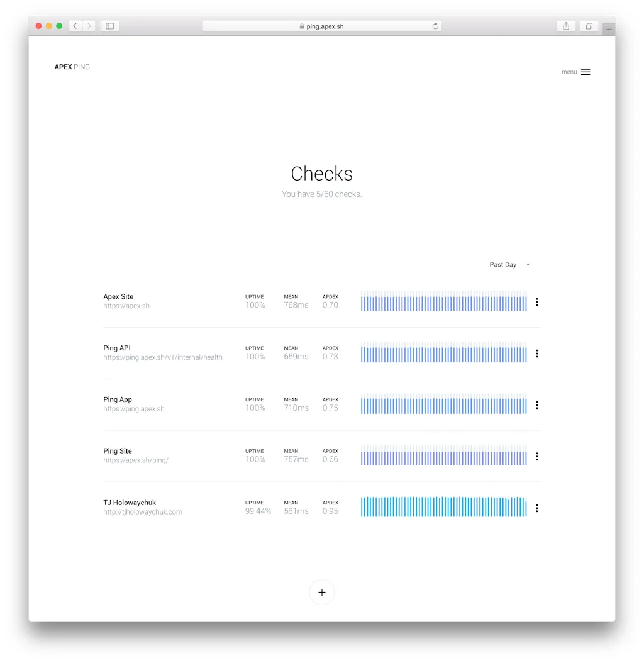Viewport: 644px width, 663px height.
Task: Click the 757ms mean value
Action: tap(296, 460)
